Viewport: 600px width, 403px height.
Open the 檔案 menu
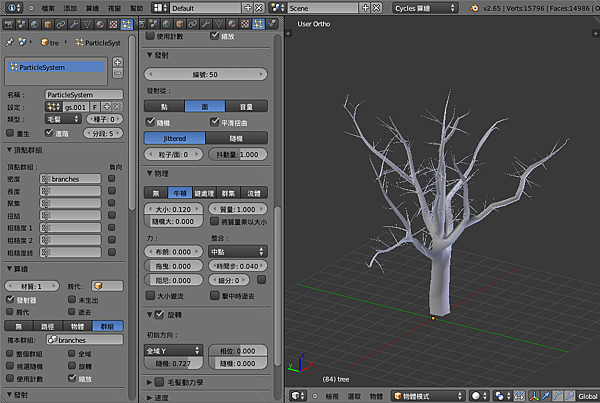click(48, 8)
